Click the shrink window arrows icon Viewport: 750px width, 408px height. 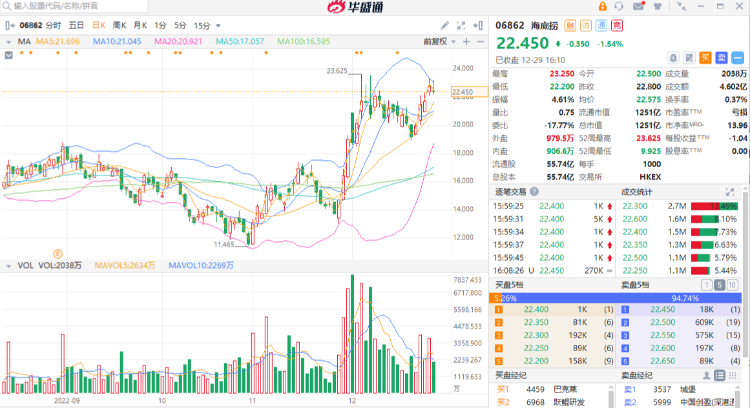pos(682,6)
